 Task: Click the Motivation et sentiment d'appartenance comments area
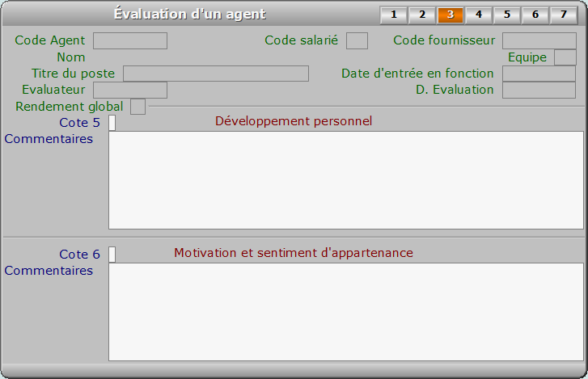(346, 312)
